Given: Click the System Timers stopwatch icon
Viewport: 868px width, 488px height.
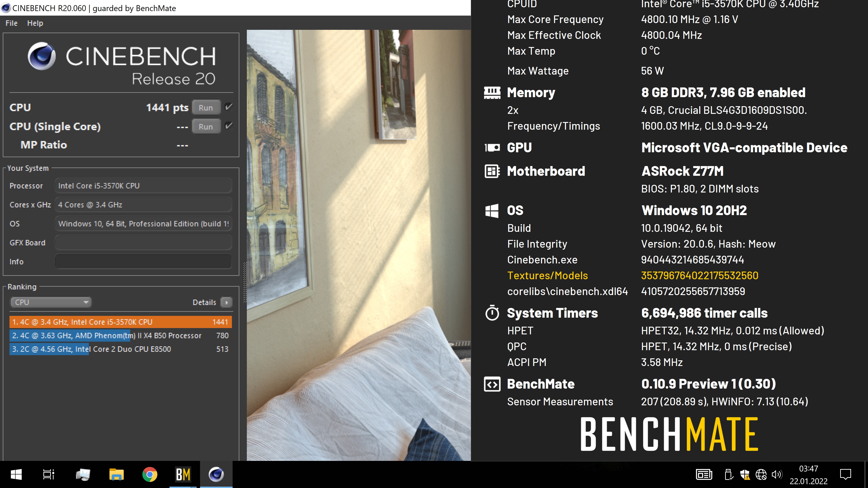Looking at the screenshot, I should tap(492, 313).
